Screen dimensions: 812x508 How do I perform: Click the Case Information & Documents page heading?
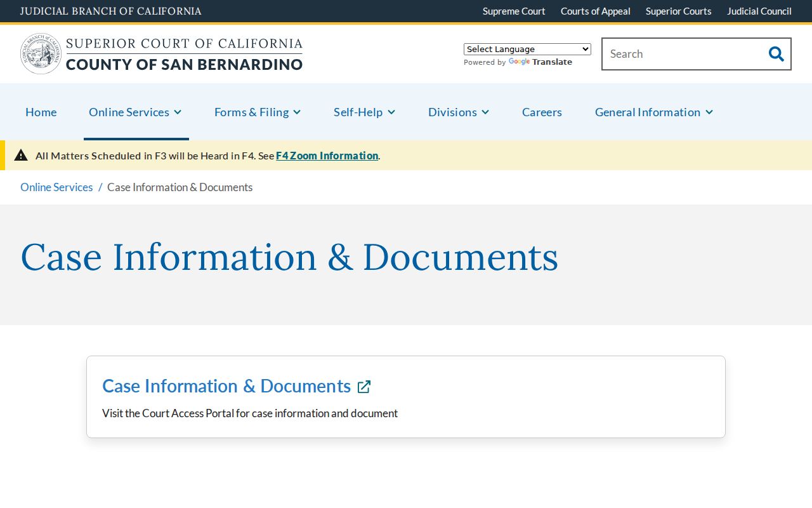coord(289,257)
